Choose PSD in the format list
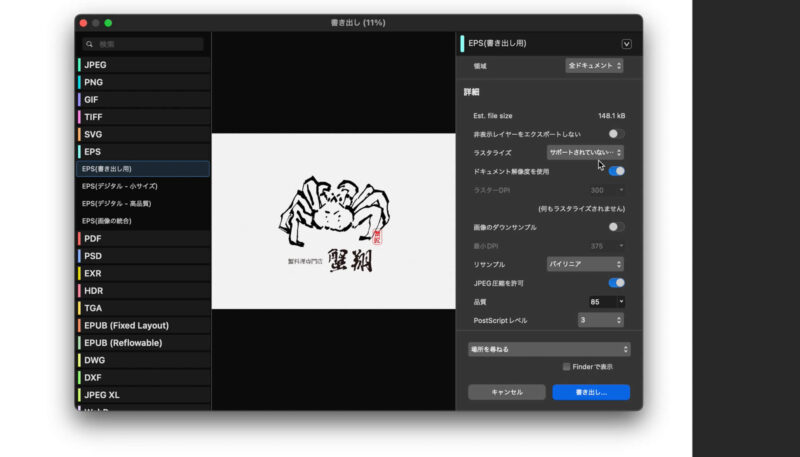800x457 pixels. (x=144, y=256)
